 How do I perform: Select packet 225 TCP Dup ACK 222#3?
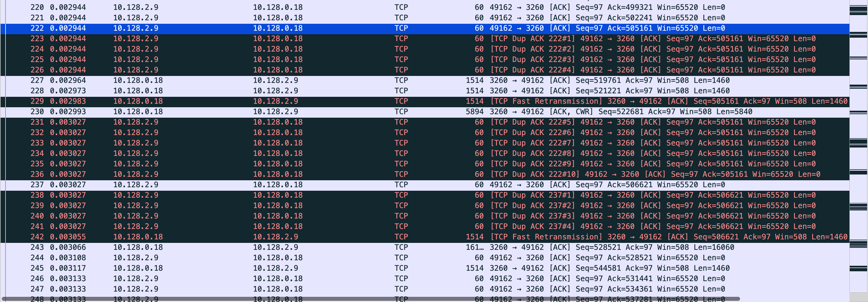[x=424, y=60]
